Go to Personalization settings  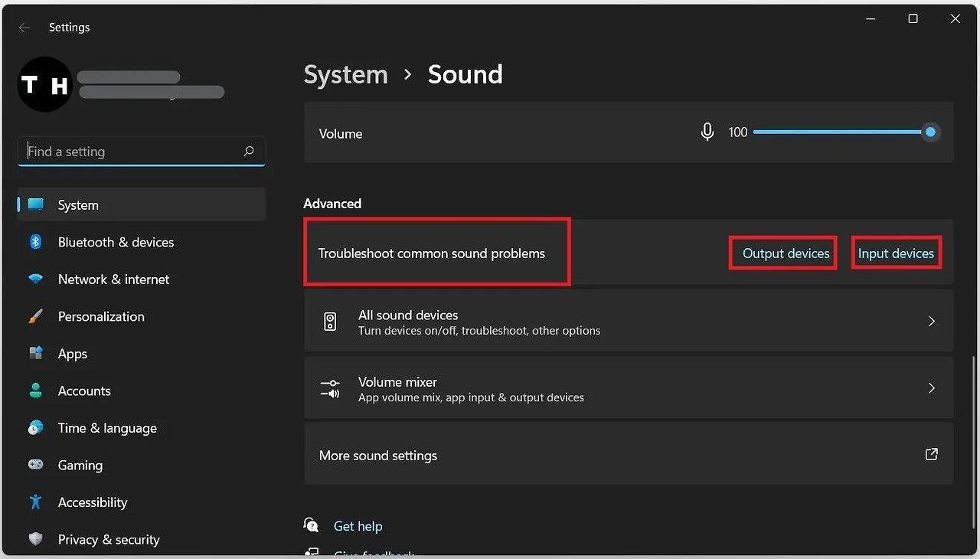pos(142,316)
